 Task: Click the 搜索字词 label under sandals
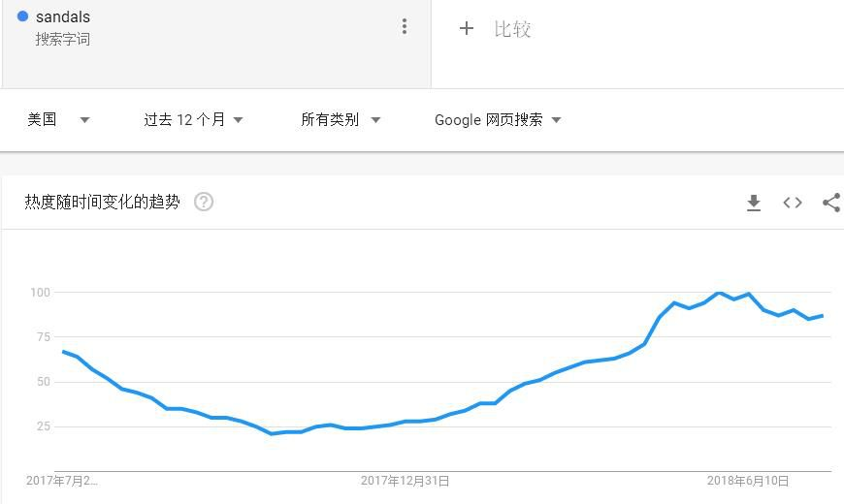click(x=63, y=40)
